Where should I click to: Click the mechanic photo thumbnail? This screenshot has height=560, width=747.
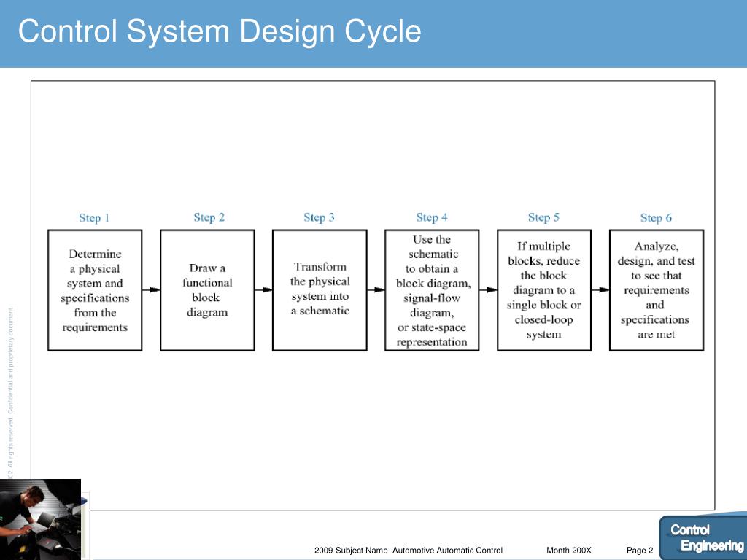tap(41, 519)
